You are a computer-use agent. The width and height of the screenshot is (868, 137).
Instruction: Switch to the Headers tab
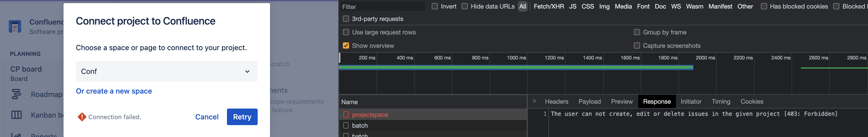point(556,102)
